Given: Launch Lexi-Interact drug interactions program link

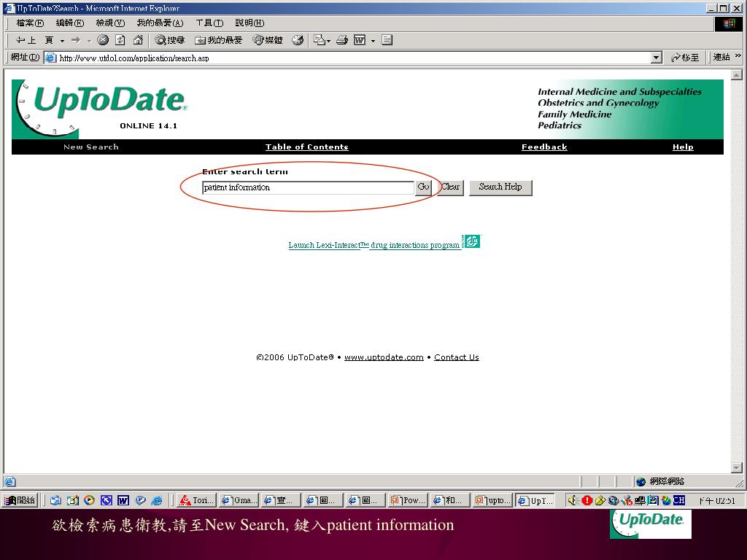Looking at the screenshot, I should point(374,245).
